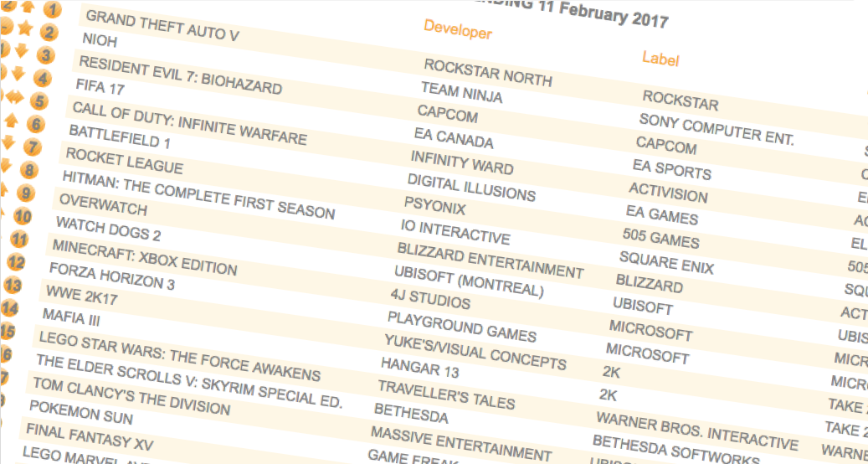Click label EA SPORTS

click(671, 169)
